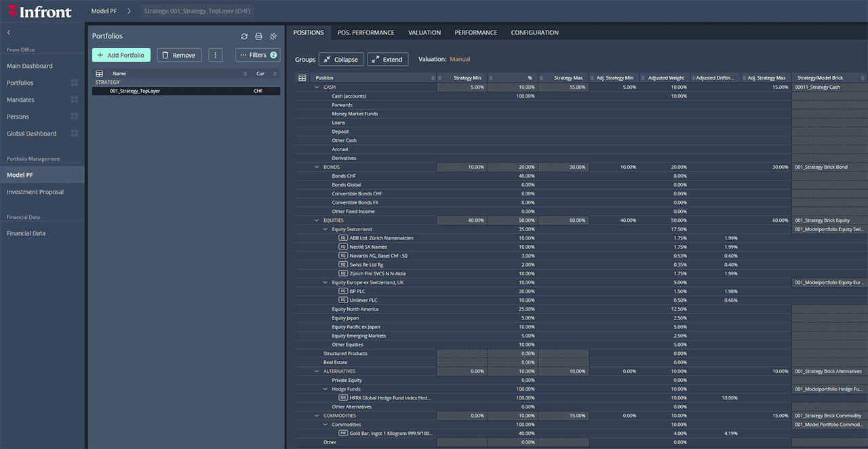Image resolution: width=868 pixels, height=449 pixels.
Task: Open the grid icon beside Global Dashboard
Action: [75, 134]
